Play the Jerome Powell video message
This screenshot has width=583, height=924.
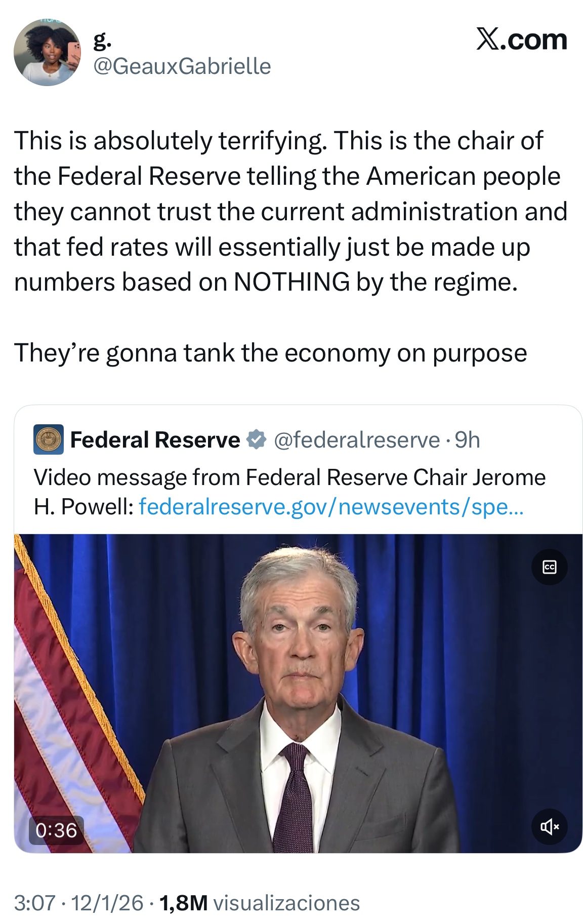[298, 694]
